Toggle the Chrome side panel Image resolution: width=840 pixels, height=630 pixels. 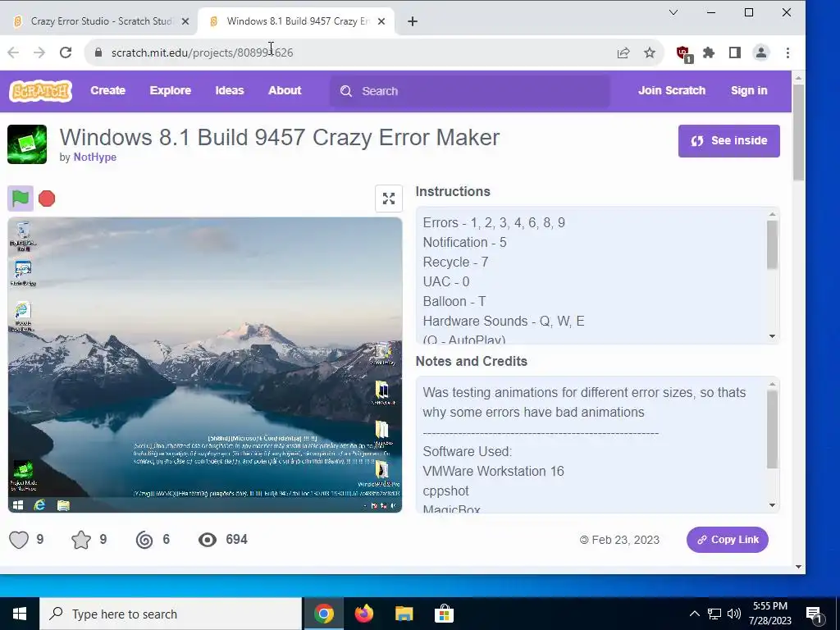734,52
